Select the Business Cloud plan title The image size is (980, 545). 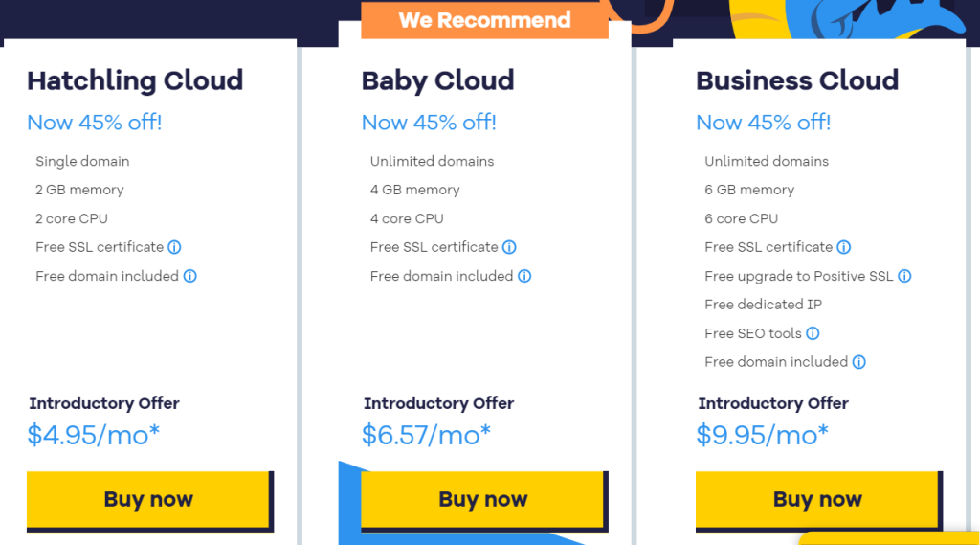797,80
